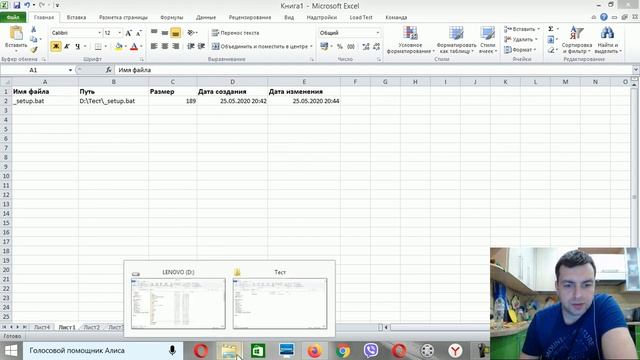Screen dimensions: 640x360
Task: Click the formula bar showing Имя файла
Action: click(373, 70)
